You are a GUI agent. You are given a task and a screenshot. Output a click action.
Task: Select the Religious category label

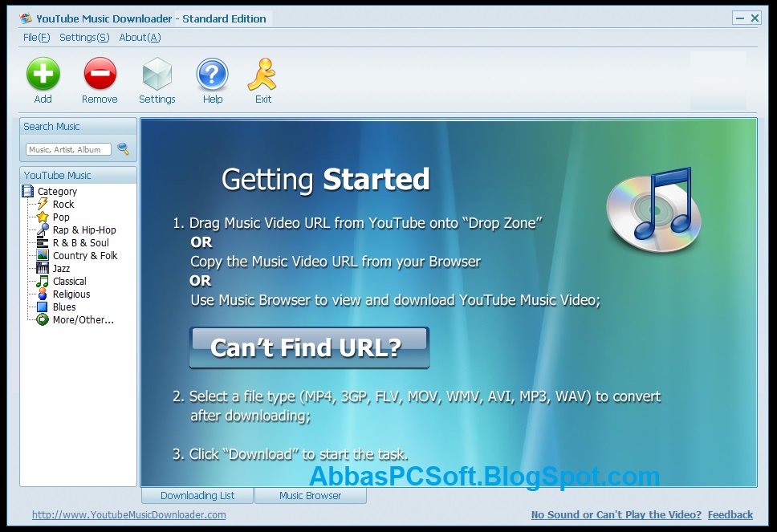[x=71, y=294]
